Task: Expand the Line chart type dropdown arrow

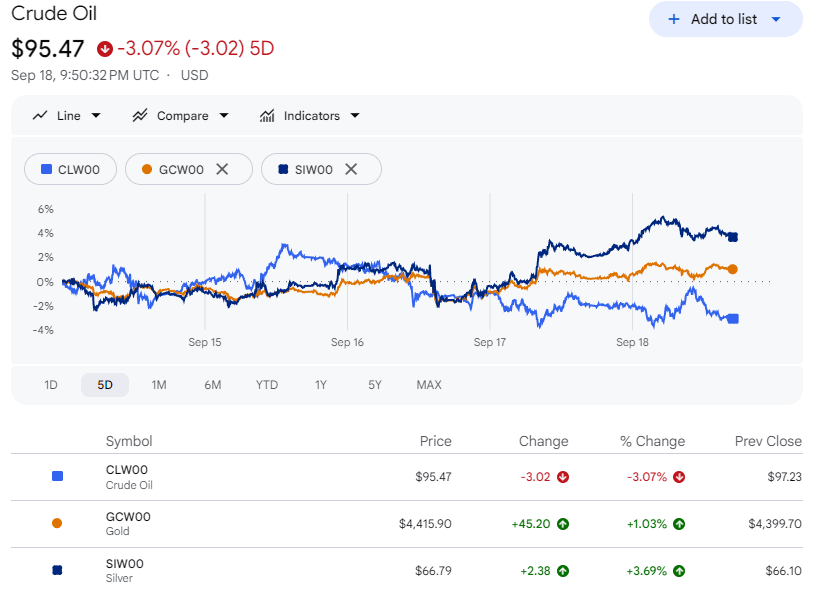Action: coord(96,115)
